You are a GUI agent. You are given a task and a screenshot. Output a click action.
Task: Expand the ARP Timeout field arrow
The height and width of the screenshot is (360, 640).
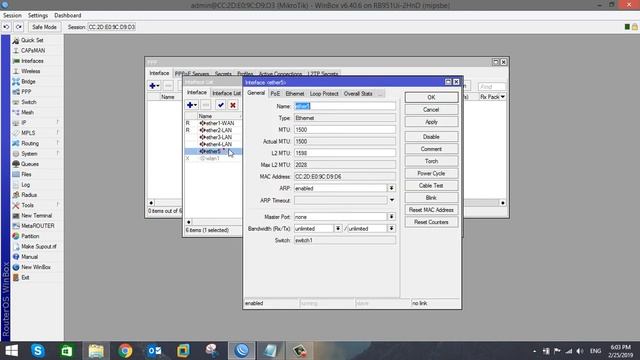coord(391,200)
